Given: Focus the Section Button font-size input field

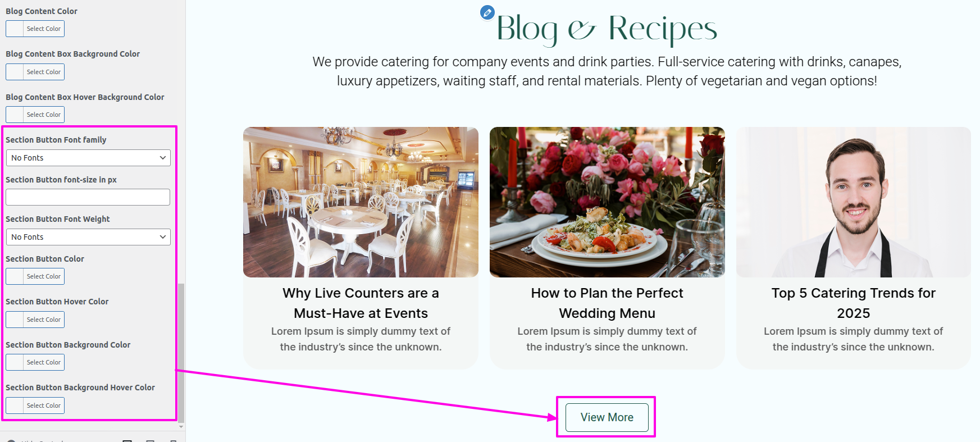Looking at the screenshot, I should [88, 197].
